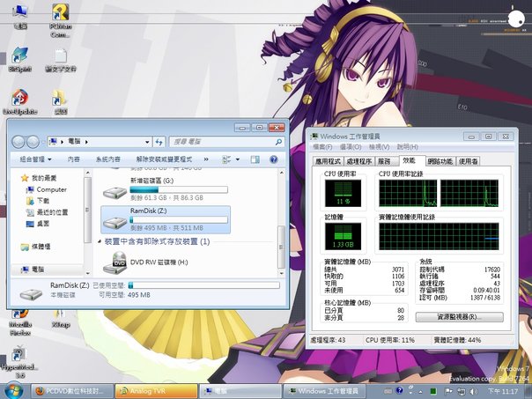
Task: Select 下載 in Explorer navigation pane
Action: coord(38,201)
